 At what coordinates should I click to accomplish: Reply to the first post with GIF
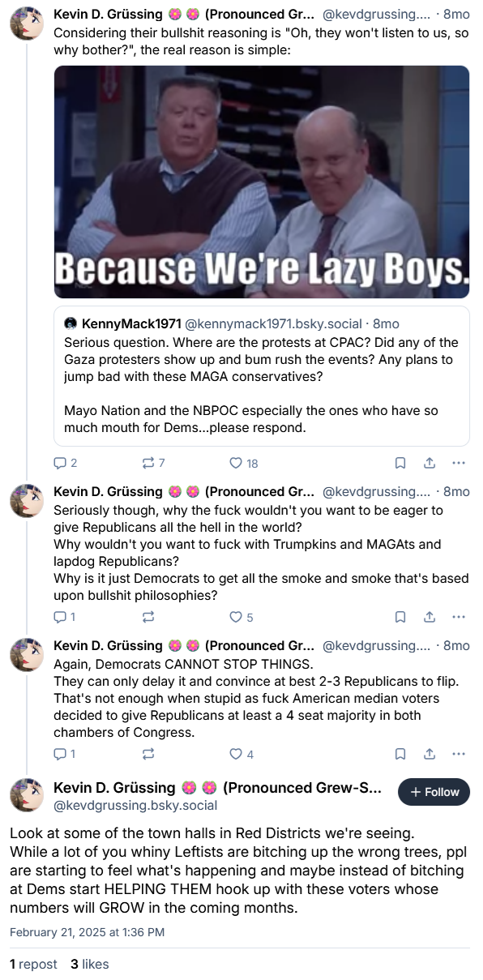[x=65, y=463]
